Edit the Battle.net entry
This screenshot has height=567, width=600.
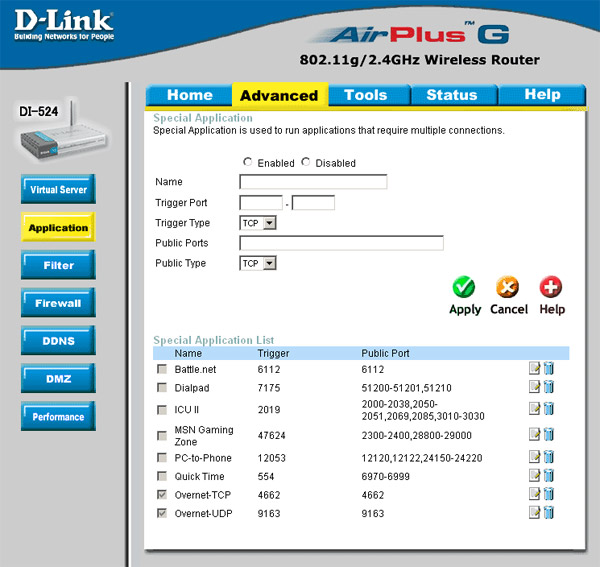pyautogui.click(x=534, y=368)
